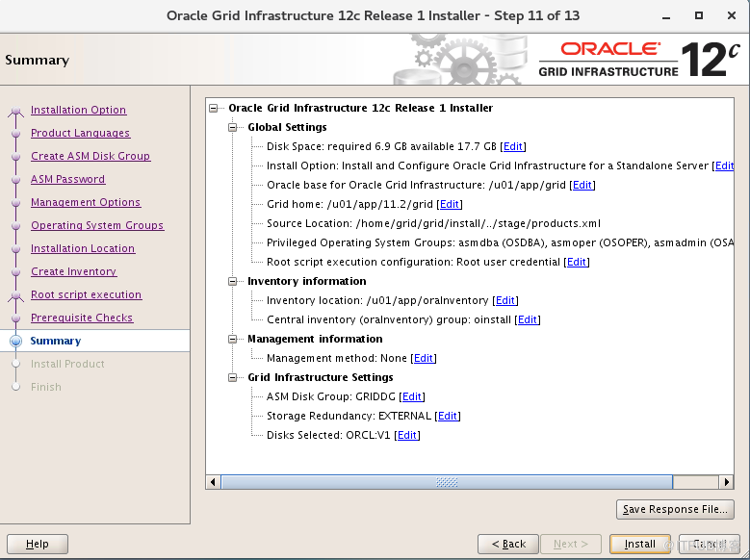This screenshot has height=560, width=750.
Task: Open the Create Inventory step
Action: point(74,271)
